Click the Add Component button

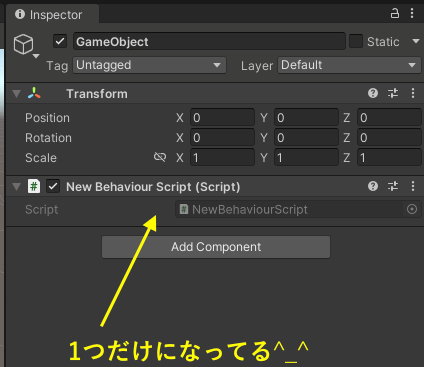point(216,247)
